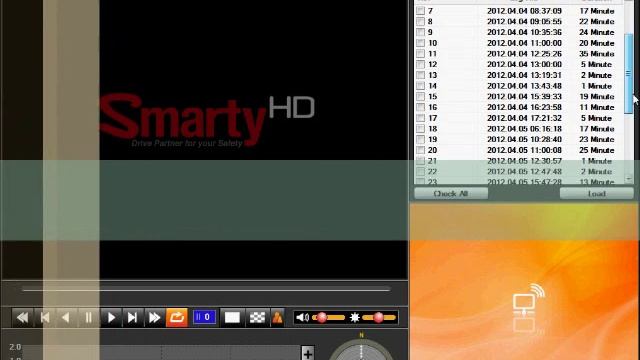
Task: Select log time 2012.04.04 15:39:33
Action: [524, 97]
